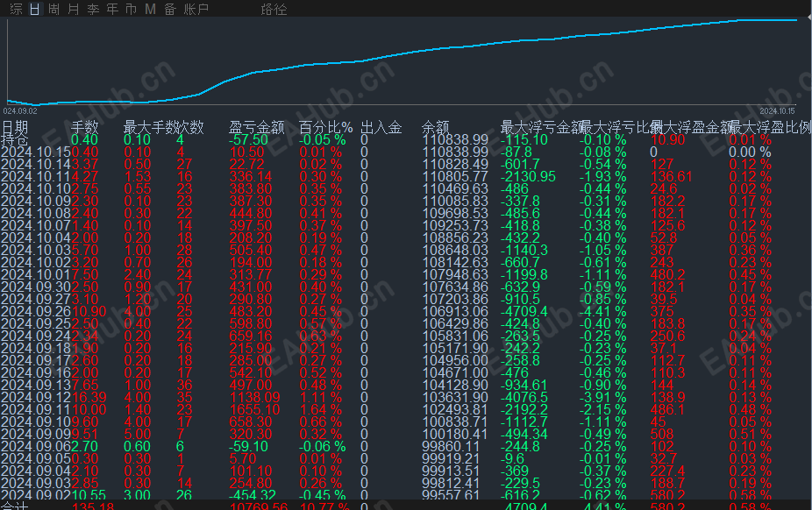
Task: Click the floating profit ratio 0.51 %
Action: [x=751, y=434]
